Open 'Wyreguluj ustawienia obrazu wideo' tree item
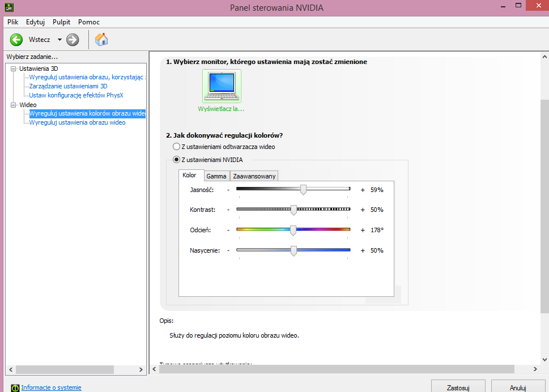The width and height of the screenshot is (549, 392). pyautogui.click(x=77, y=122)
